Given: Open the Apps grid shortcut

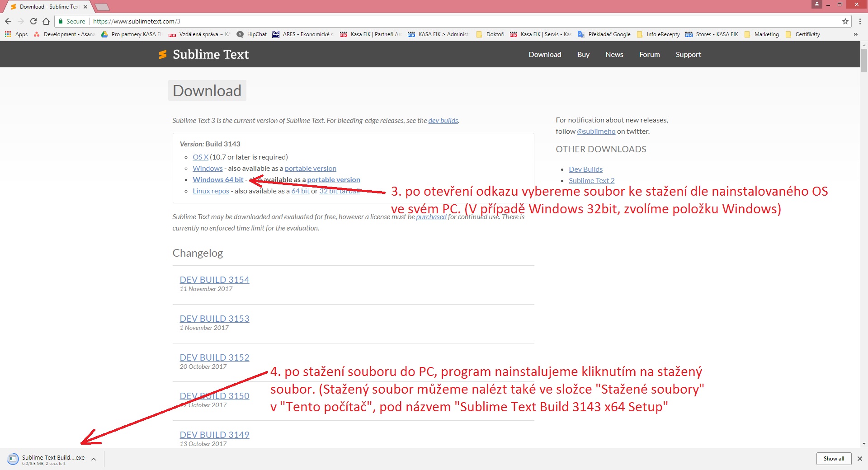Looking at the screenshot, I should 16,34.
